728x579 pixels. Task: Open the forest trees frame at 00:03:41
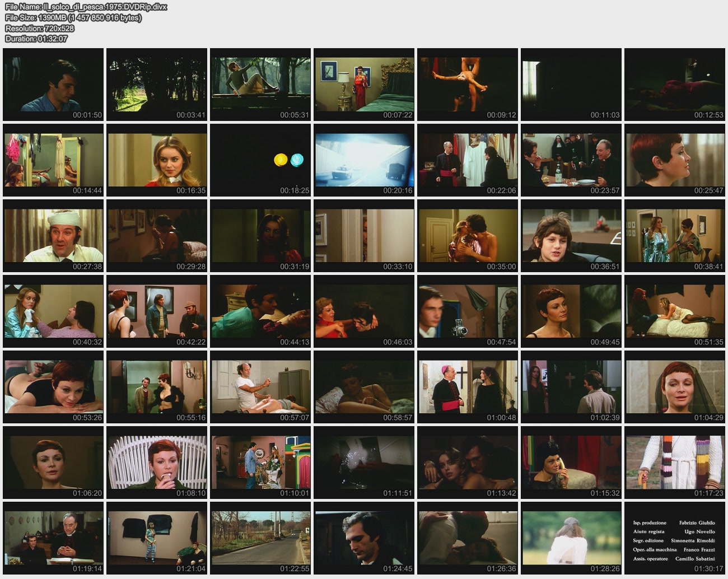click(157, 84)
